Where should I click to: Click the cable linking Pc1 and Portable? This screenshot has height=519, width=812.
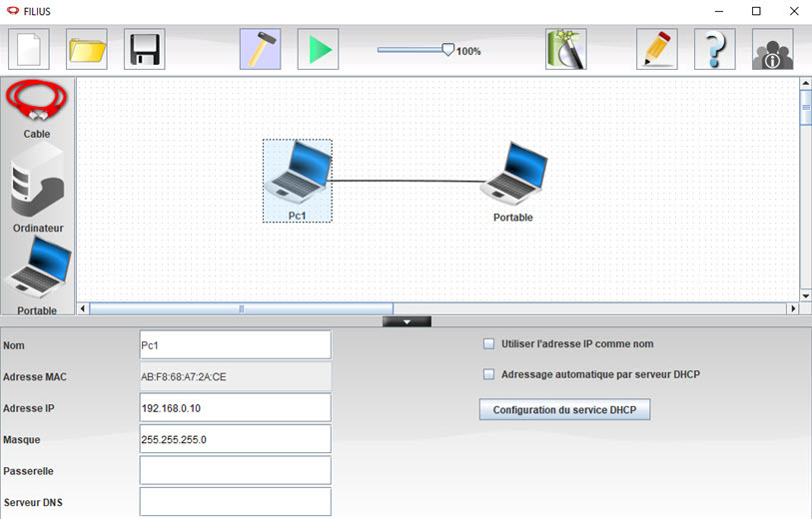tap(406, 181)
